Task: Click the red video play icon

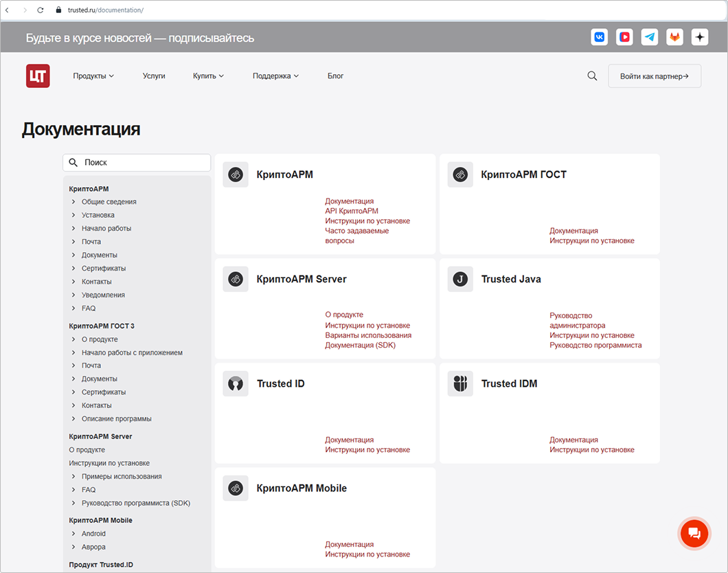Action: 624,37
